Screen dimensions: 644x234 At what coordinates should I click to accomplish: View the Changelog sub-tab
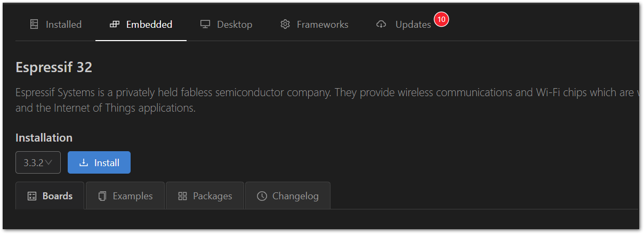coord(288,196)
